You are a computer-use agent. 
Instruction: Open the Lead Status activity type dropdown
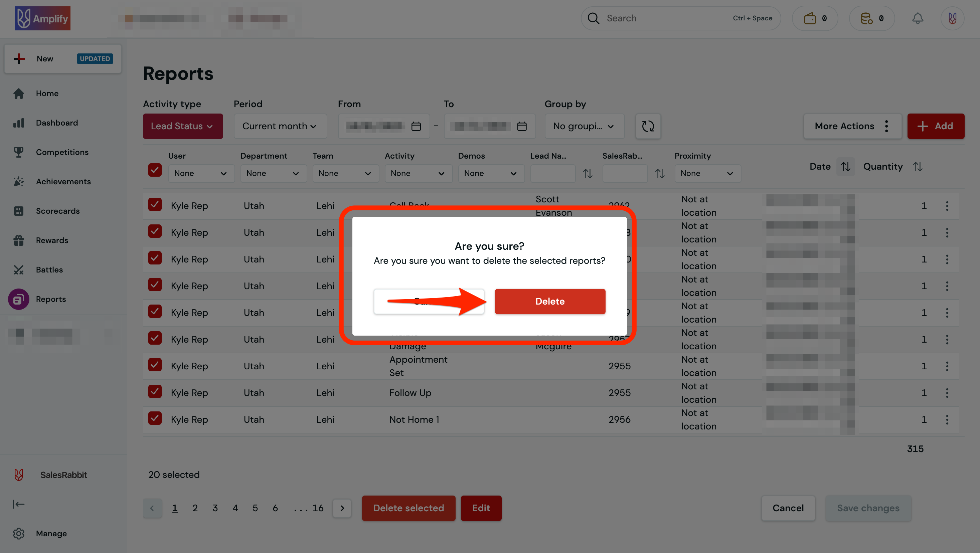point(183,126)
